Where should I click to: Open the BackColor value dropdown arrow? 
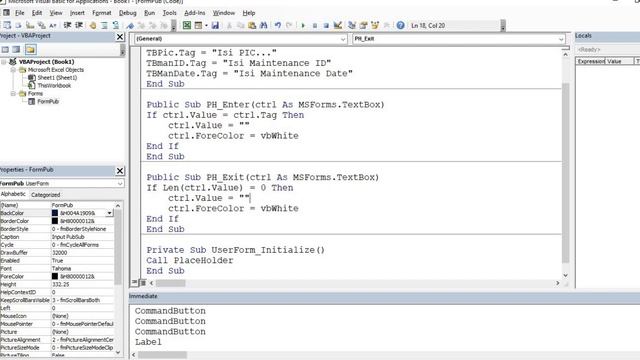pyautogui.click(x=109, y=213)
